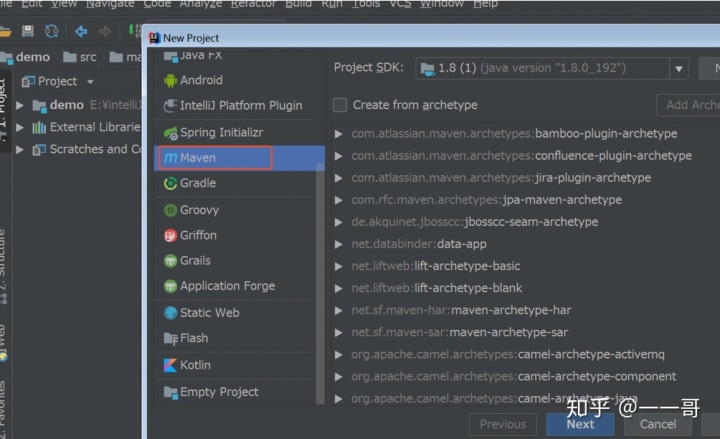Viewport: 720px width, 439px height.
Task: Open the Help menu
Action: [485, 4]
